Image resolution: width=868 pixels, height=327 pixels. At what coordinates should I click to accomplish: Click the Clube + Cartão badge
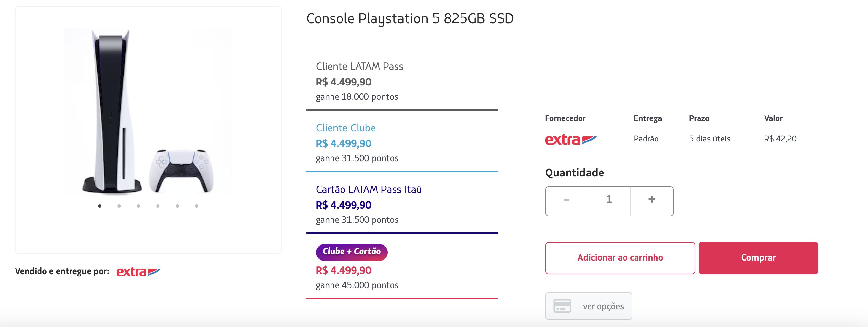(x=352, y=252)
